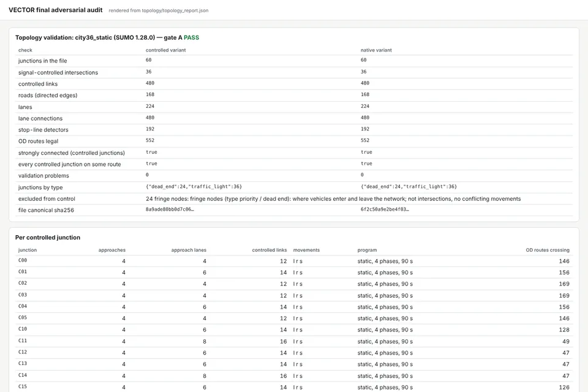Click the "roads (directed edges)" row label
This screenshot has width=588, height=392.
[x=48, y=96]
